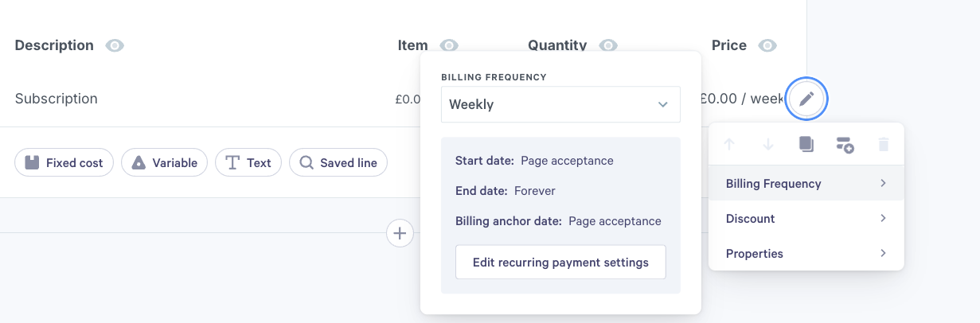Viewport: 980px width, 323px height.
Task: Insert a Saved line
Action: click(x=338, y=162)
